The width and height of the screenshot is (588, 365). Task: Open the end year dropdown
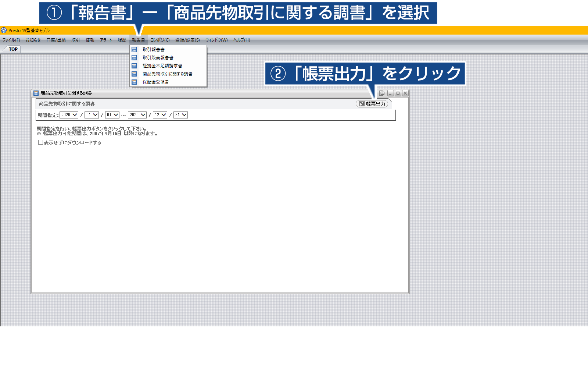click(x=137, y=115)
